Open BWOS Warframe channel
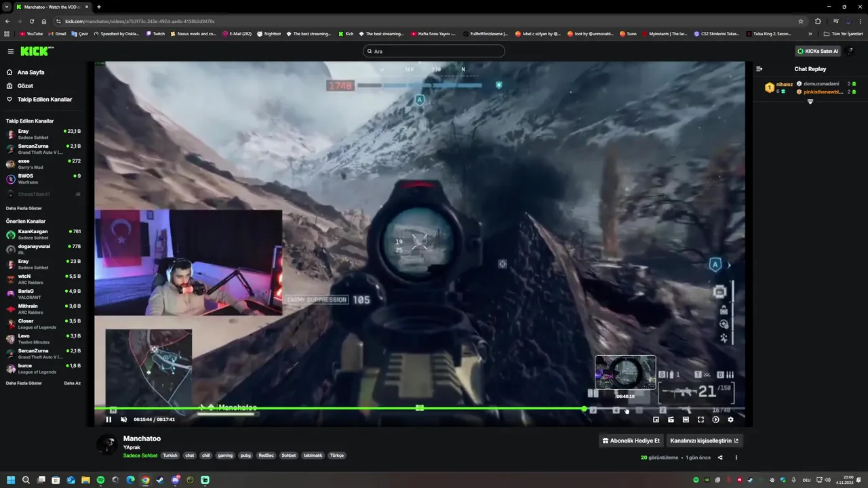This screenshot has height=488, width=868. pos(43,179)
